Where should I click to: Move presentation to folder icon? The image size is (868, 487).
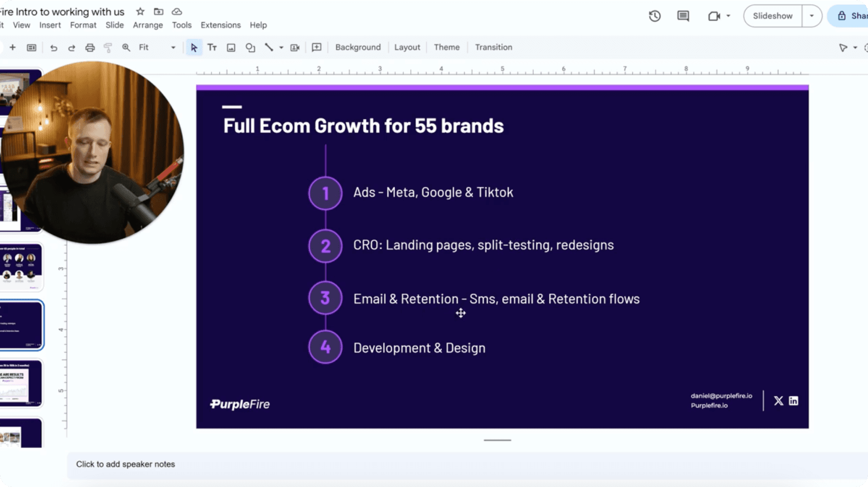pos(159,12)
